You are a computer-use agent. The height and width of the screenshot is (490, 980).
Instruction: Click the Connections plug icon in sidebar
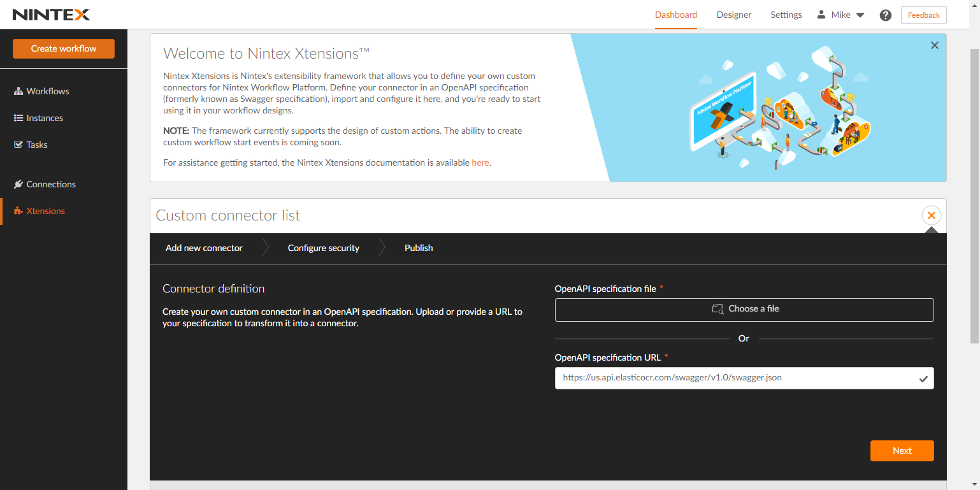pos(18,184)
